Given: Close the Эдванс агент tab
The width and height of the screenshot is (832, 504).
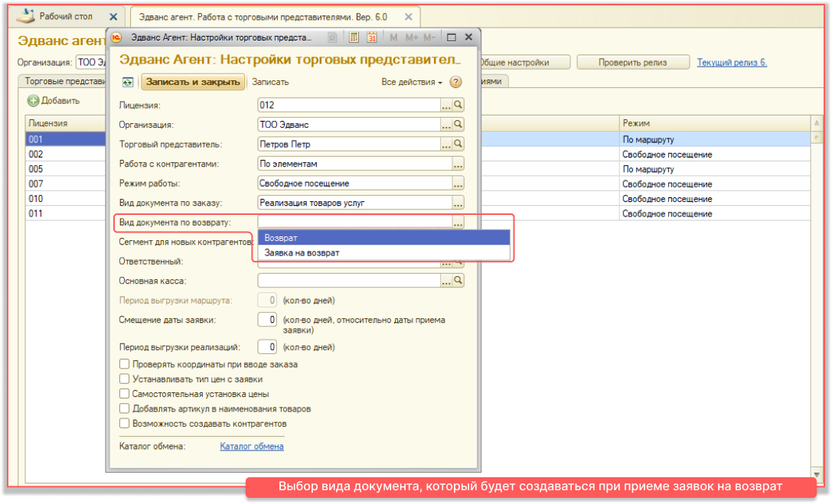Looking at the screenshot, I should 408,17.
